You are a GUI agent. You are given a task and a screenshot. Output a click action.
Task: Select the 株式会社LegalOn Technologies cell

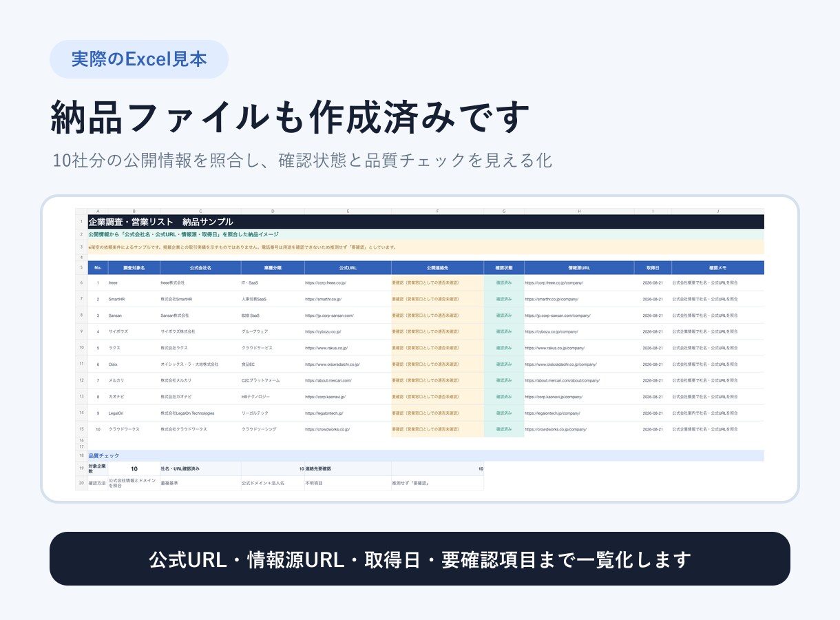pos(200,413)
